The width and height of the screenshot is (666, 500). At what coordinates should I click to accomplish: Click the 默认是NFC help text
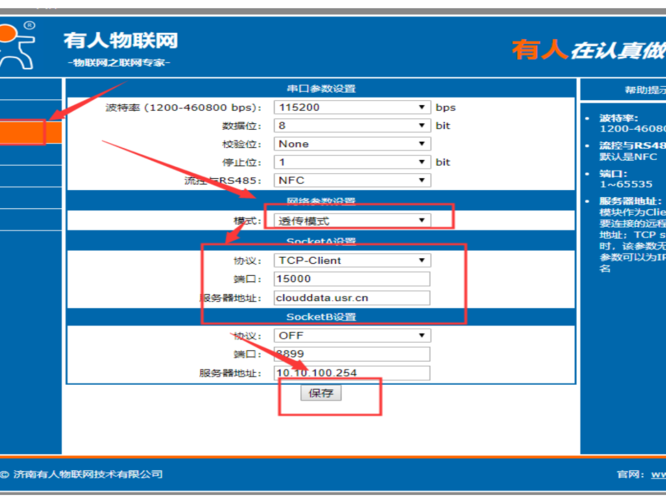click(628, 157)
